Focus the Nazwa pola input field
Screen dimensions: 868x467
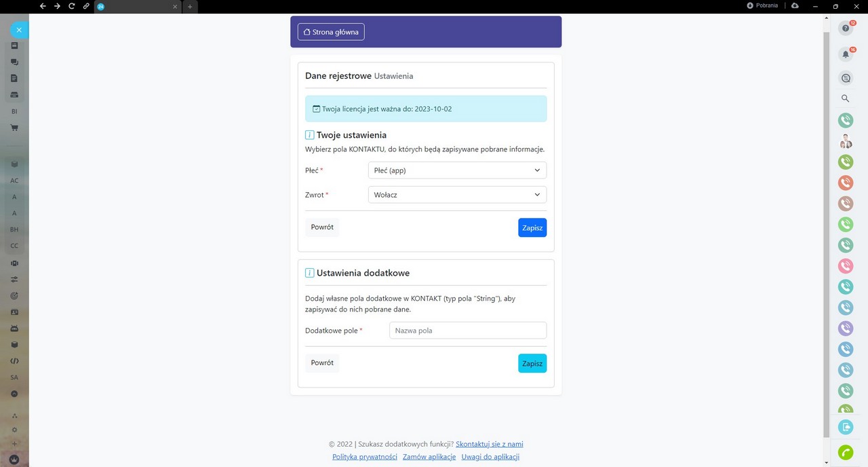pyautogui.click(x=467, y=331)
